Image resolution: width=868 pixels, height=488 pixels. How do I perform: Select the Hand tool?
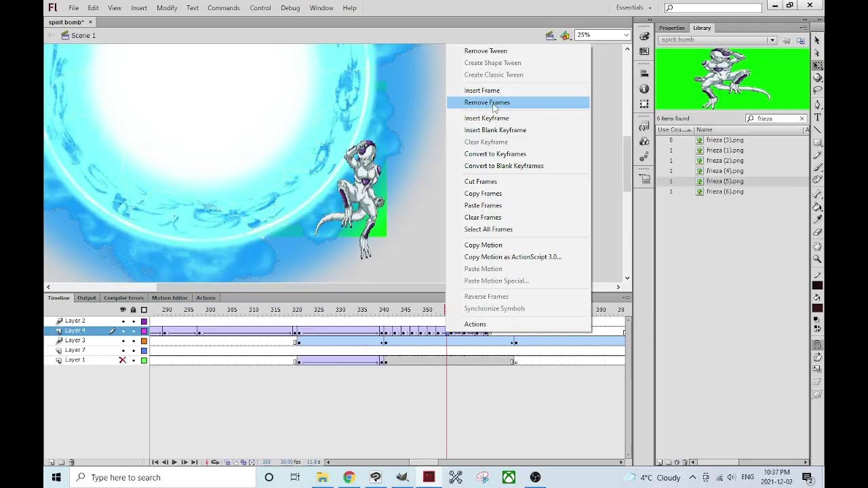point(817,247)
